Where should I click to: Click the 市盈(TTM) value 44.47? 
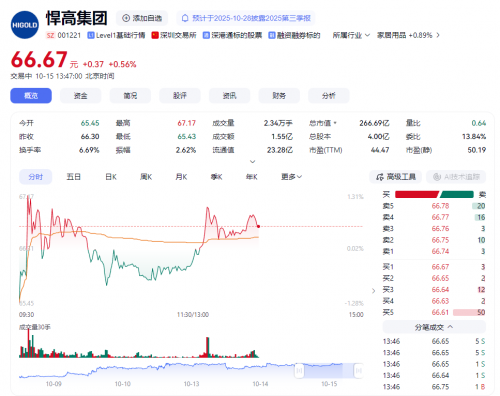tap(380, 150)
